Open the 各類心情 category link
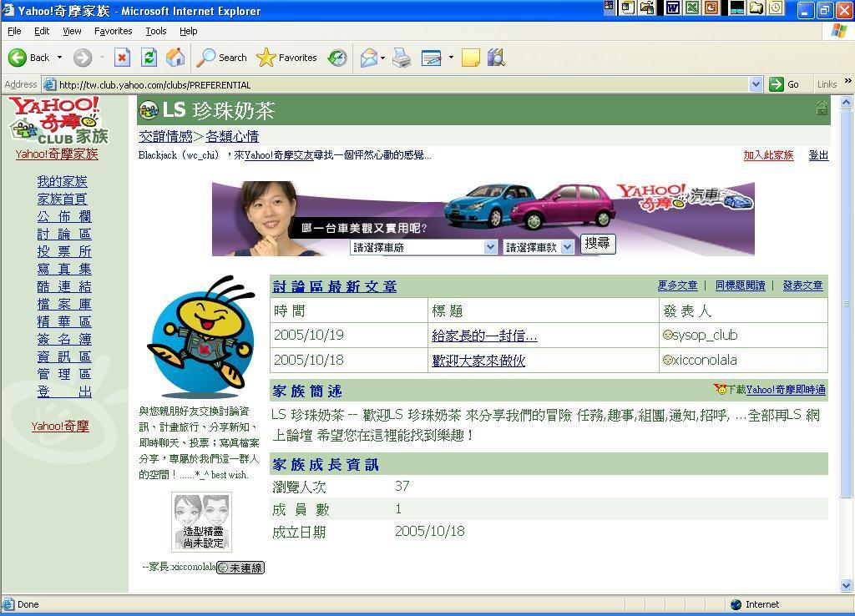855x616 pixels. click(232, 136)
